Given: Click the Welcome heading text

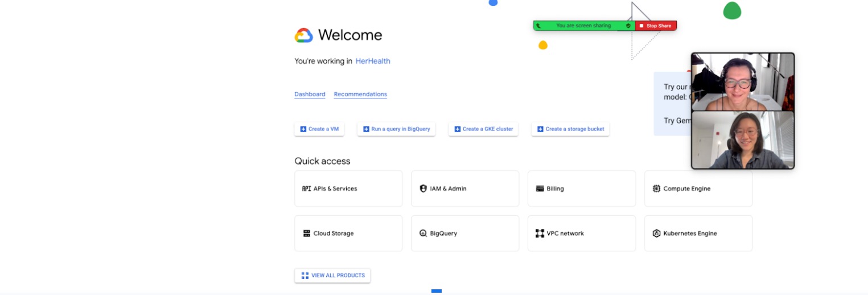Looking at the screenshot, I should click(350, 35).
